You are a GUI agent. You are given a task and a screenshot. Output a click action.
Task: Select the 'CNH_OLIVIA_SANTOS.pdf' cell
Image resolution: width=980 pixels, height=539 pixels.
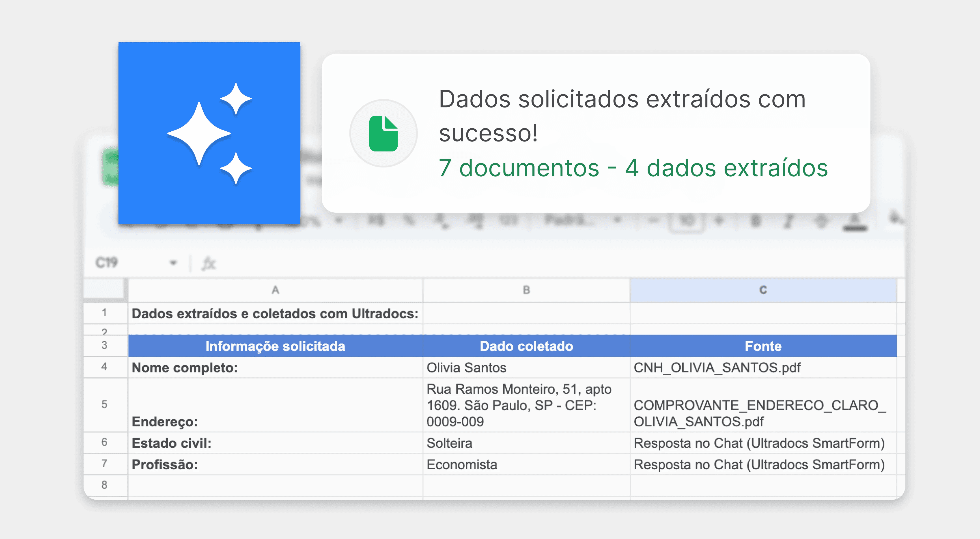click(x=763, y=368)
